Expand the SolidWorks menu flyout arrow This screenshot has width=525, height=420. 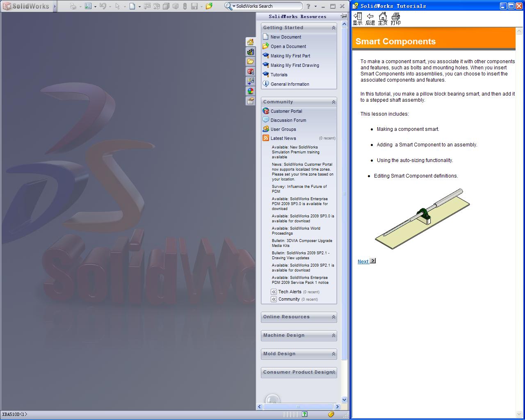coord(55,6)
